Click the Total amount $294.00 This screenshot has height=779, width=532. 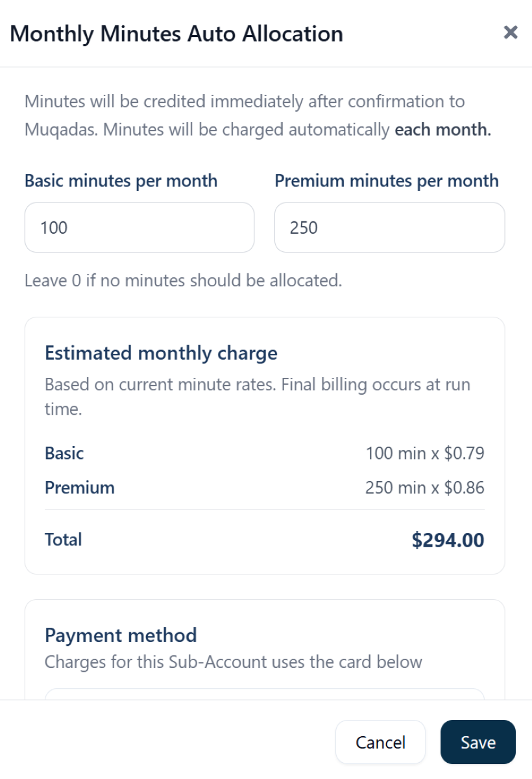point(448,539)
